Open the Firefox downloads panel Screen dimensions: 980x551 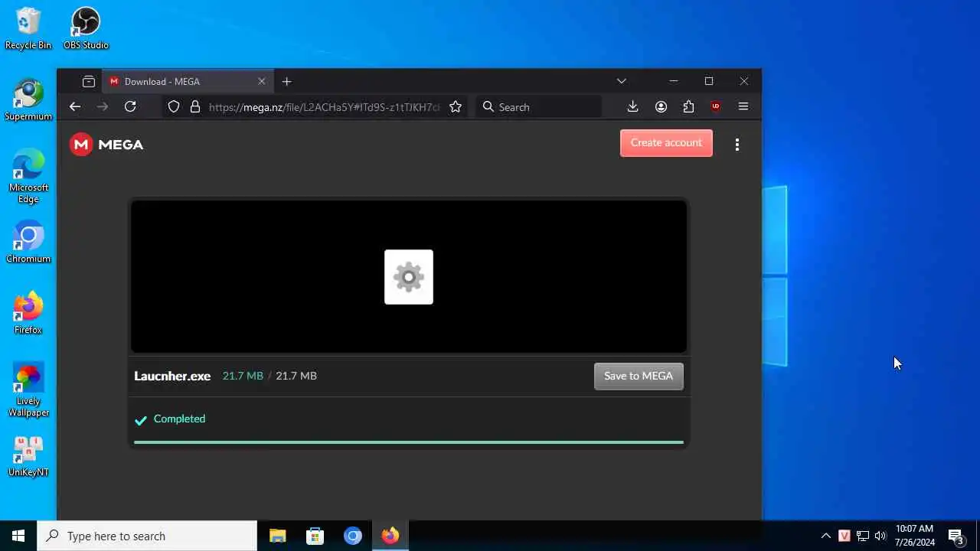tap(632, 107)
